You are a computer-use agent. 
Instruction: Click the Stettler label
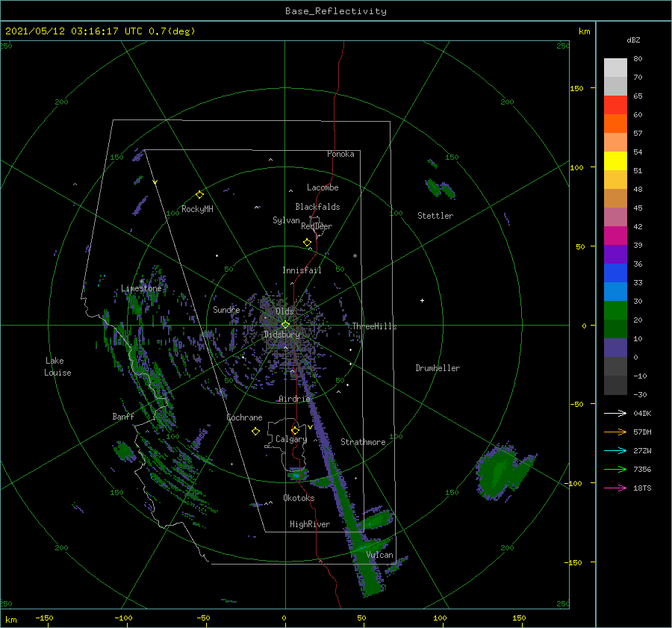(x=435, y=216)
